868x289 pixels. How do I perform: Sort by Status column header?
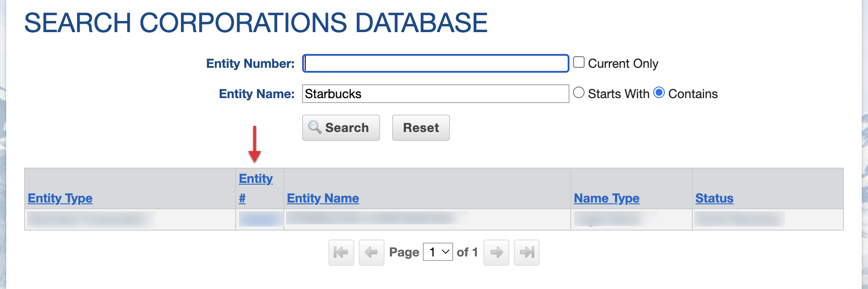pyautogui.click(x=714, y=198)
